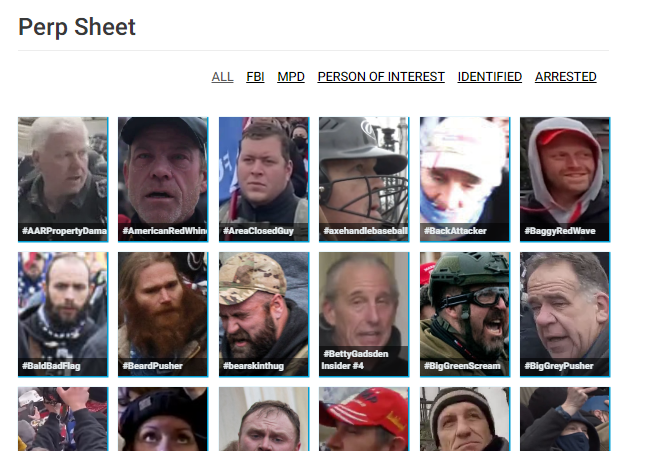Viewport: 648px width, 451px height.
Task: Select the #BaldBadFlag thumbnail
Action: [x=63, y=315]
